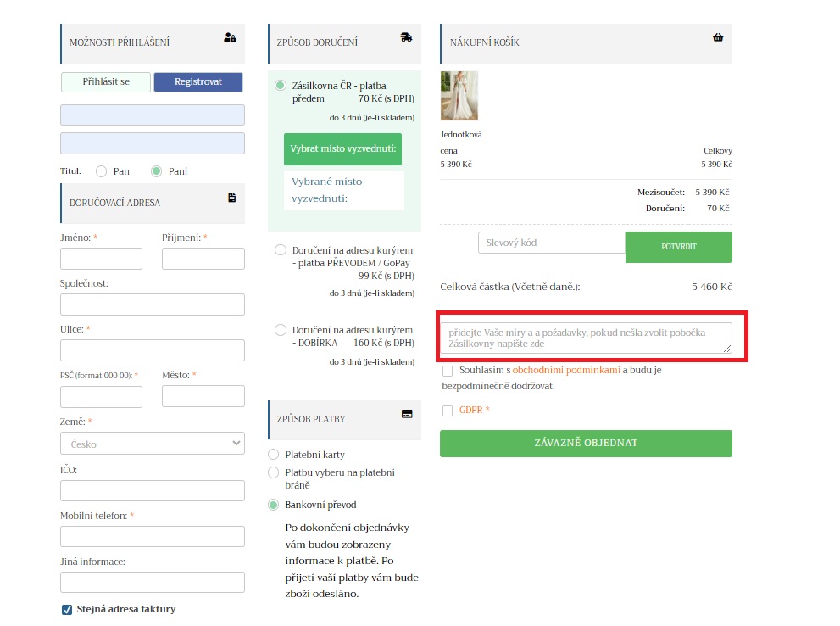
Task: Switch to the Přihlásit se tab
Action: point(106,82)
